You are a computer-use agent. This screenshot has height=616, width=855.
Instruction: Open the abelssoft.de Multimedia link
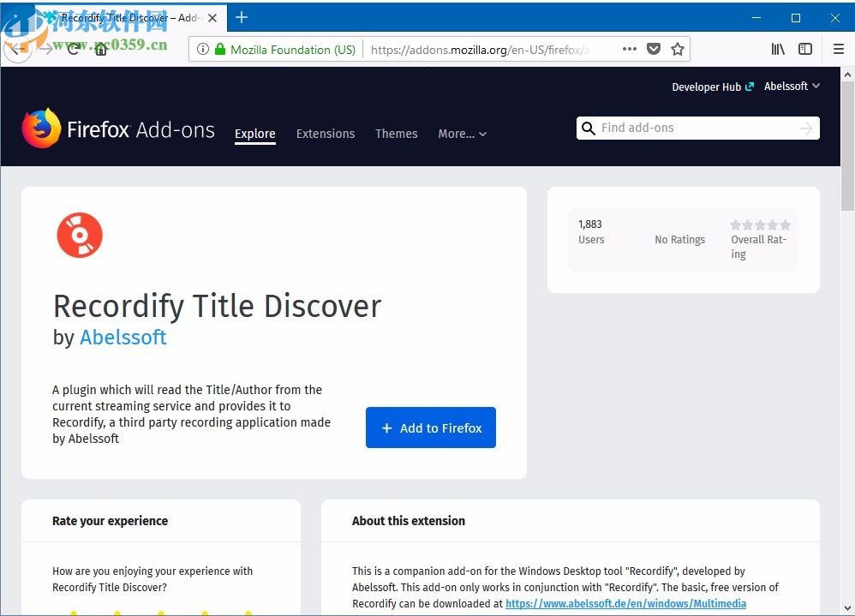click(x=625, y=603)
